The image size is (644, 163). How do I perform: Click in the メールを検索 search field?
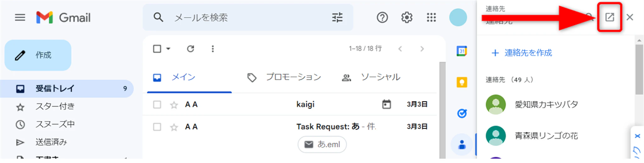[x=245, y=17]
